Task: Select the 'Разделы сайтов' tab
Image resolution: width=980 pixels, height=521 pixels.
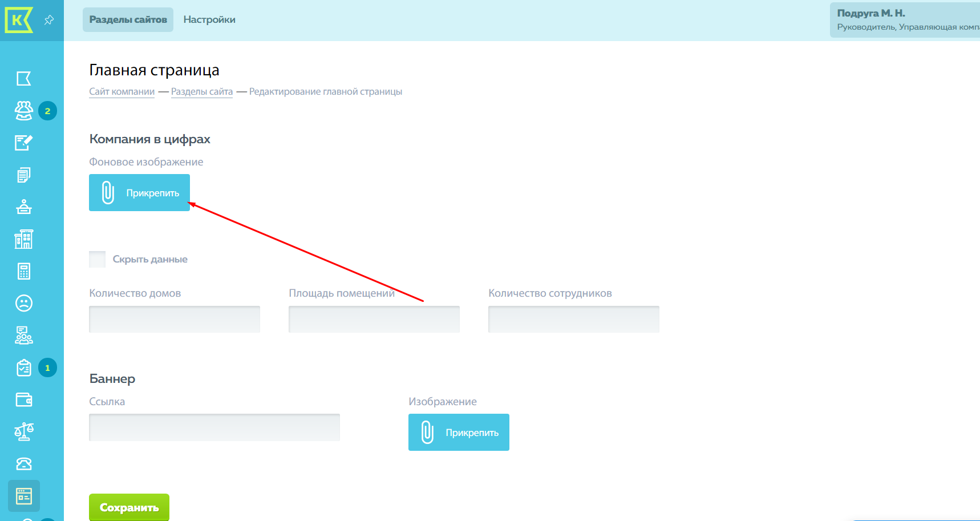Action: coord(128,20)
